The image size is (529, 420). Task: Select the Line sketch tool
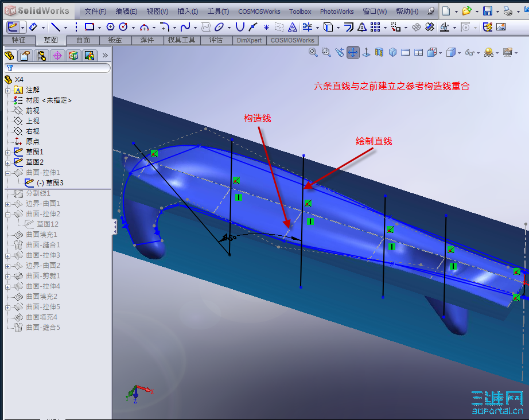point(55,26)
